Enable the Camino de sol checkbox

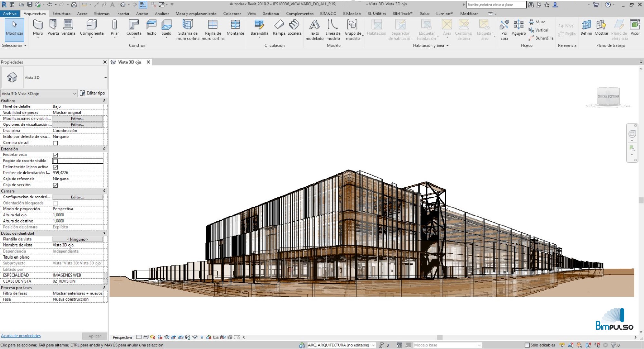tap(55, 143)
